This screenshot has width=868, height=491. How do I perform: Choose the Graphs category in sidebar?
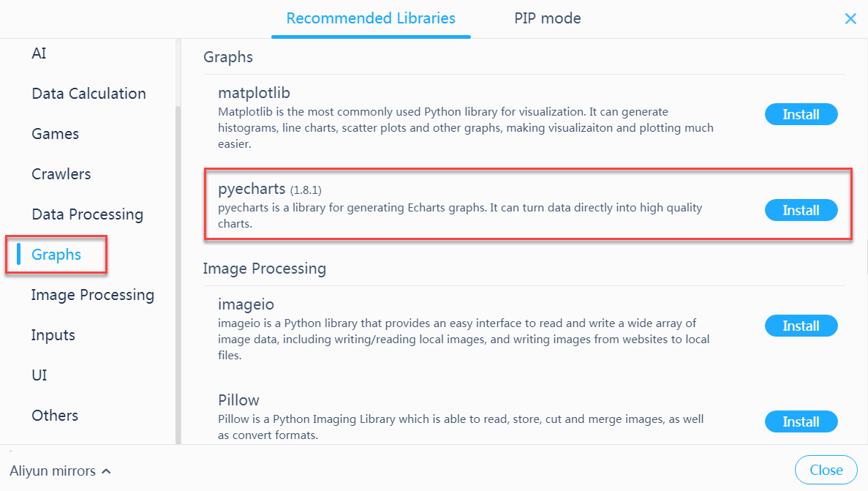56,255
